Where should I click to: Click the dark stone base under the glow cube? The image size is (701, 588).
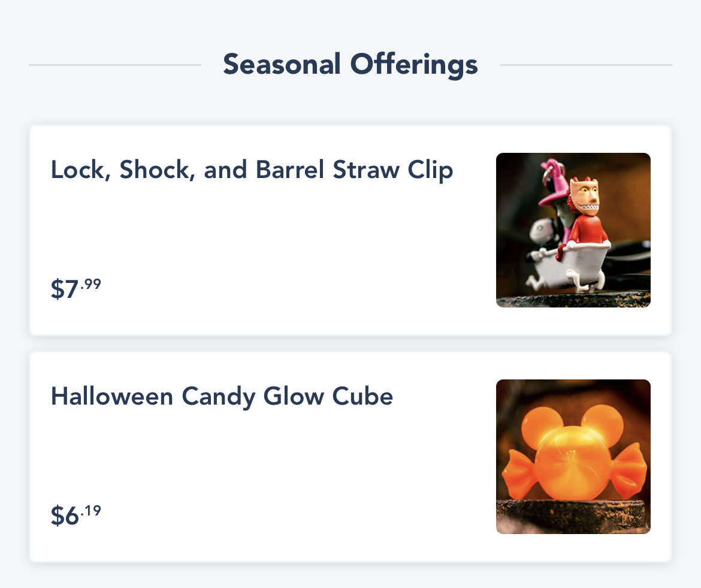(573, 515)
